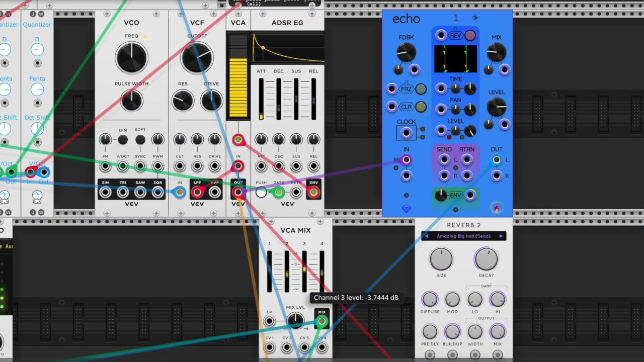Toggle the VCO LFM button

(123, 140)
